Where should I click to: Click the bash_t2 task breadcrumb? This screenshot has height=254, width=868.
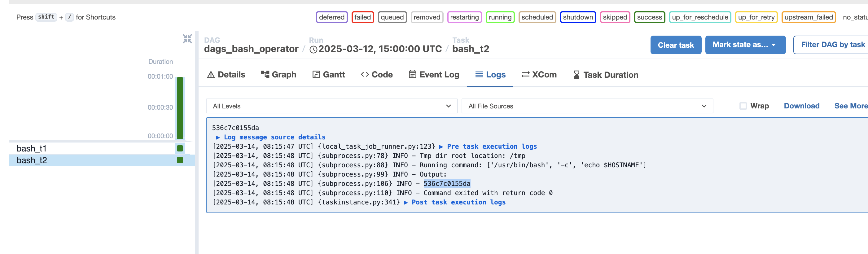click(x=470, y=49)
